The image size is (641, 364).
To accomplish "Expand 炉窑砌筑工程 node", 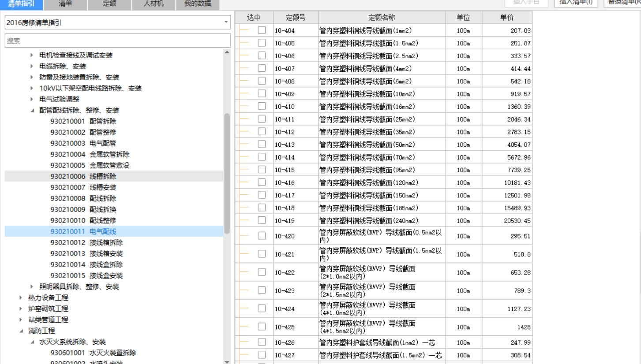I will (21, 308).
